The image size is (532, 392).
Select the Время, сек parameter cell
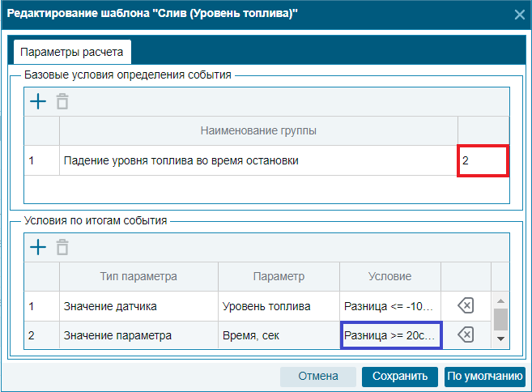279,335
